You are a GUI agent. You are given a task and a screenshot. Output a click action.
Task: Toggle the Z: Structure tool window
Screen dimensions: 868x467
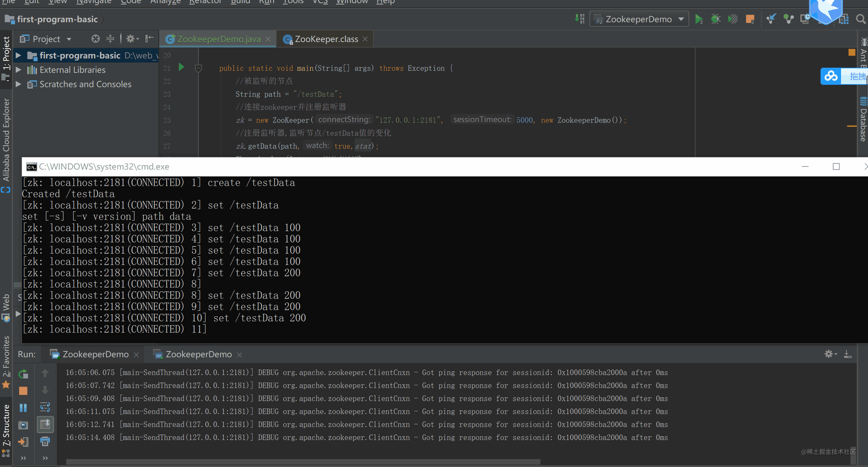pos(6,431)
